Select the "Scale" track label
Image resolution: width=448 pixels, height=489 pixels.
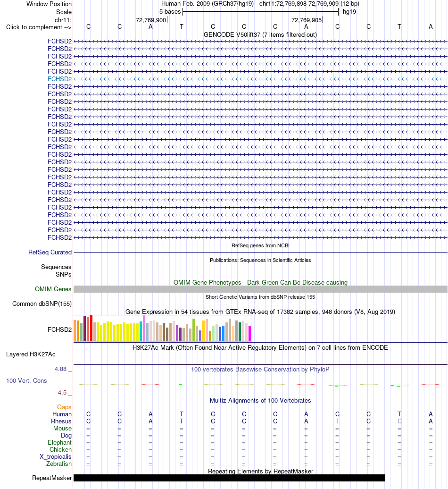tap(64, 12)
